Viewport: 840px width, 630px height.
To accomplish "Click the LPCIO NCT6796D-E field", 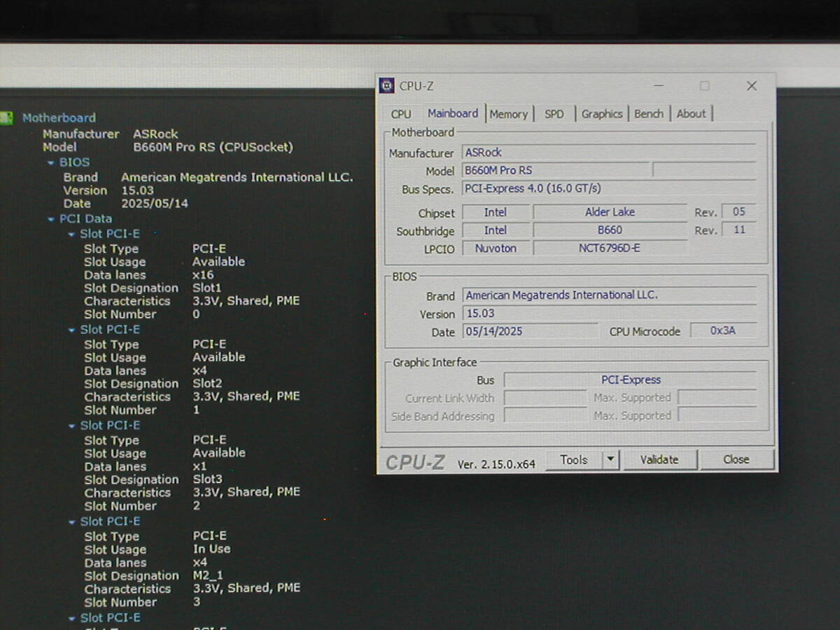I will coord(610,248).
